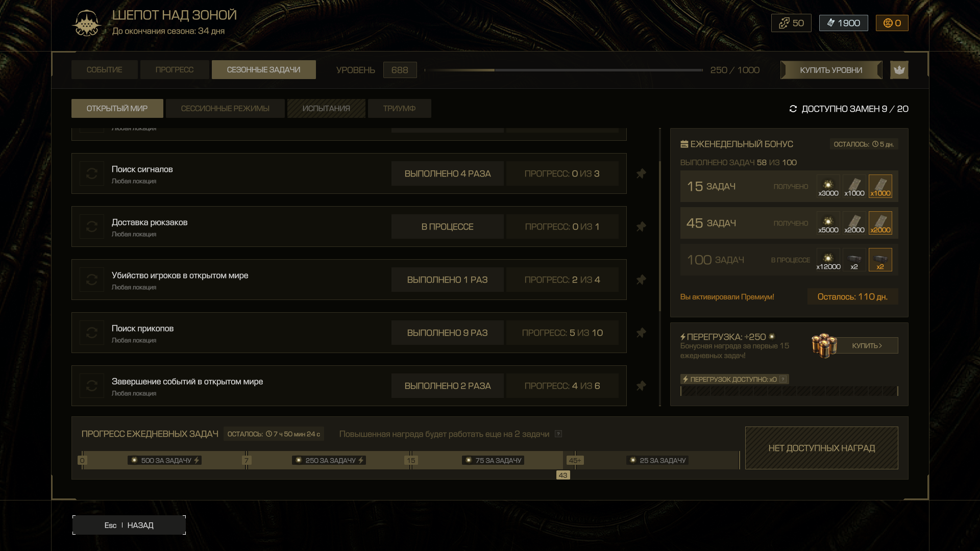Click the level number field 688
The image size is (980, 551).
400,70
